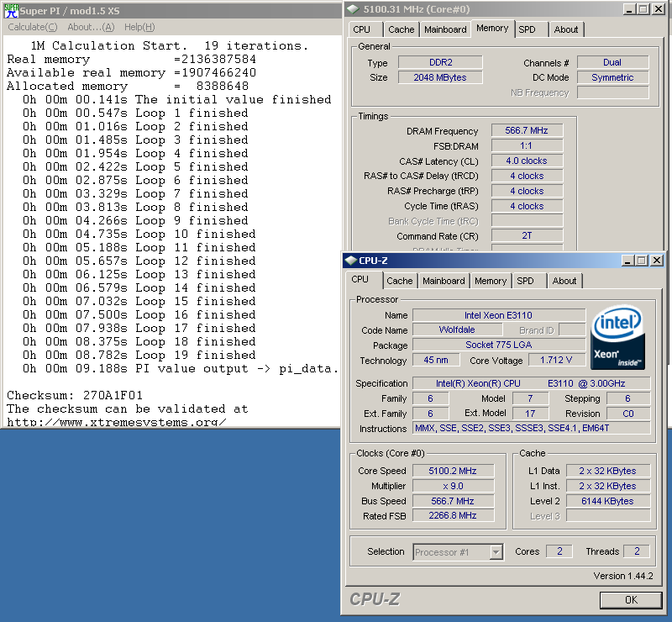Click the Multiplier x 9.0 value
Screen dimensions: 672x622
click(453, 486)
